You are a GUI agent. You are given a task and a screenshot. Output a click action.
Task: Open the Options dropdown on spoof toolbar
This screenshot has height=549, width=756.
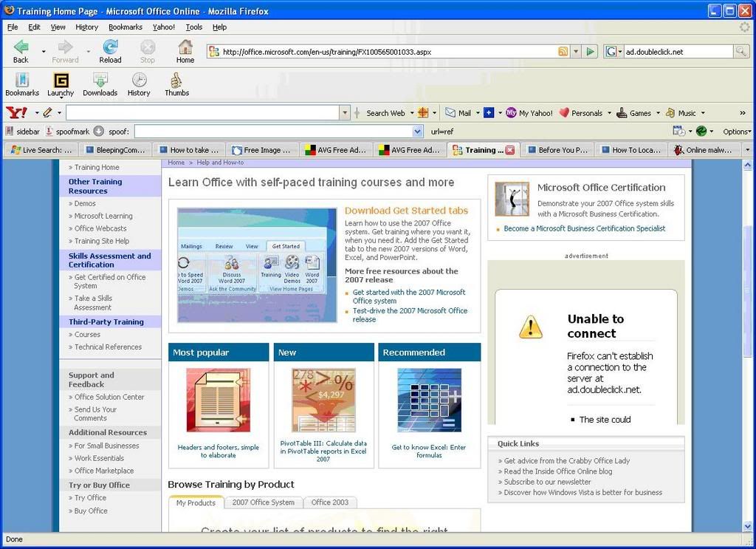[737, 132]
